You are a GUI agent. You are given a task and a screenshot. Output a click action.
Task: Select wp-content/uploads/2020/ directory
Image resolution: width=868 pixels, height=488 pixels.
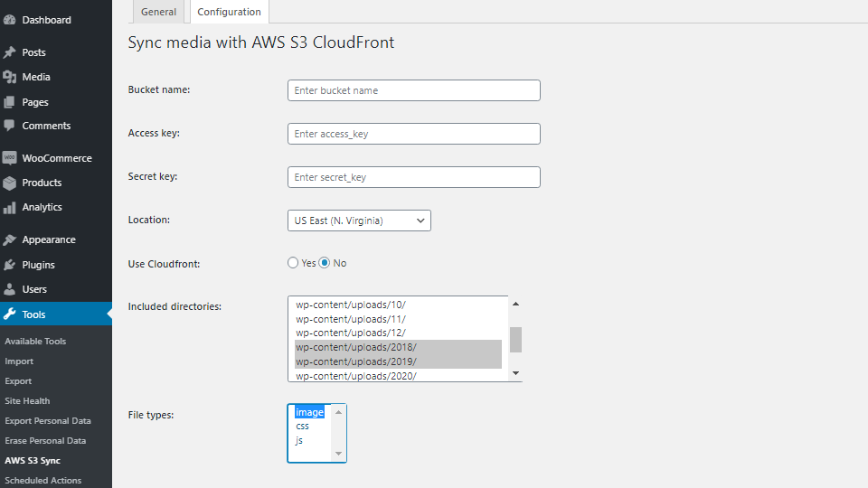[x=398, y=376]
